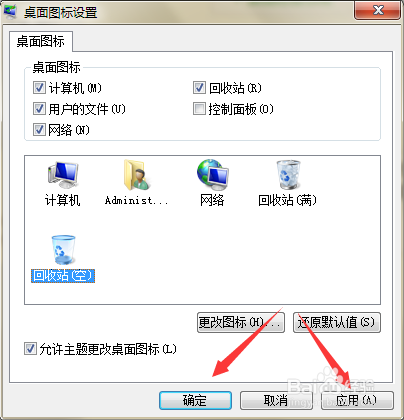Click the highlighted 回收站(空) label

[63, 276]
